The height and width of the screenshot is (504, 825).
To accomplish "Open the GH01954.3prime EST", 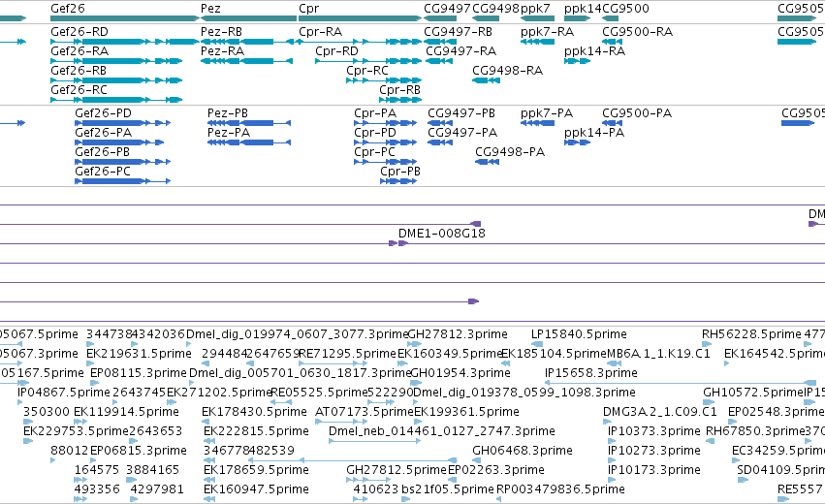I will [460, 373].
